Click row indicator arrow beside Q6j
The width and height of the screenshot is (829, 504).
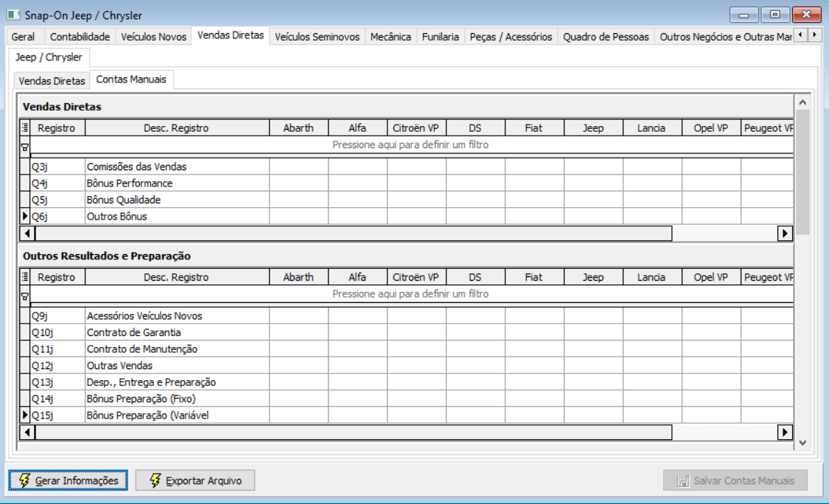[25, 216]
